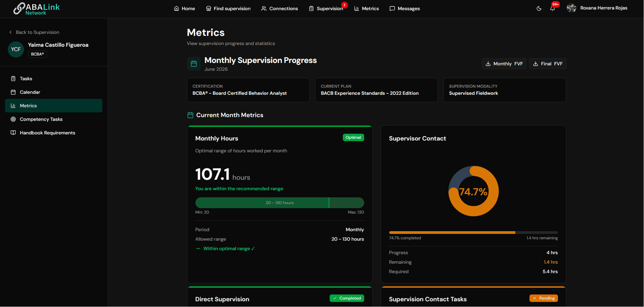Click the YCF avatar circle
644x307 pixels.
pos(16,49)
